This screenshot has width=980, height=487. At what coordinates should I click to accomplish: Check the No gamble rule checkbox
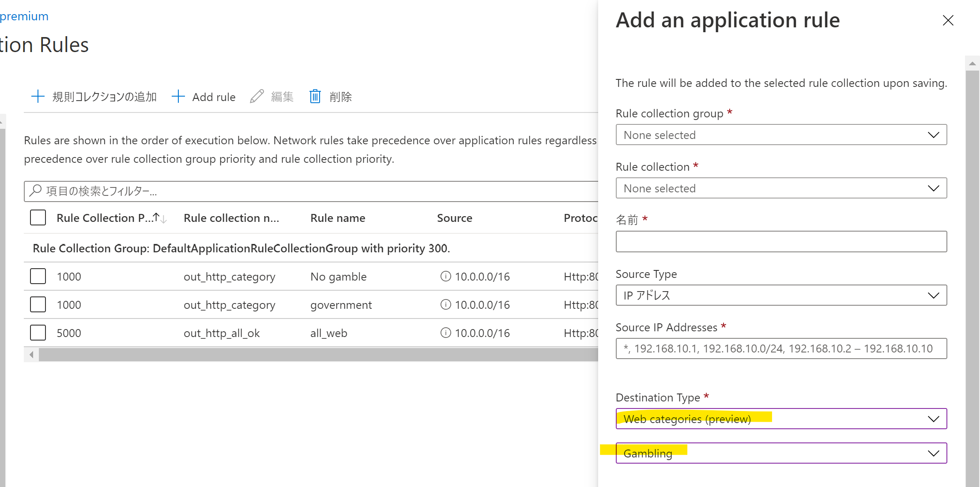tap(38, 276)
